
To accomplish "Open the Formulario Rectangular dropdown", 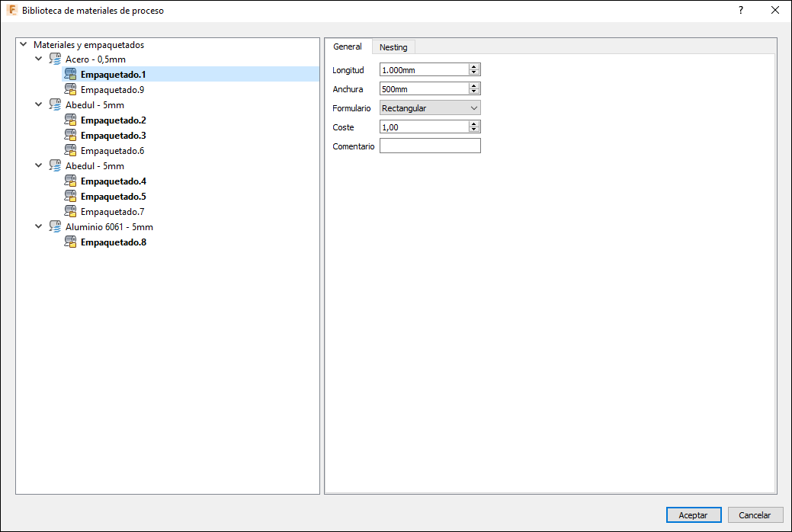I will point(430,108).
